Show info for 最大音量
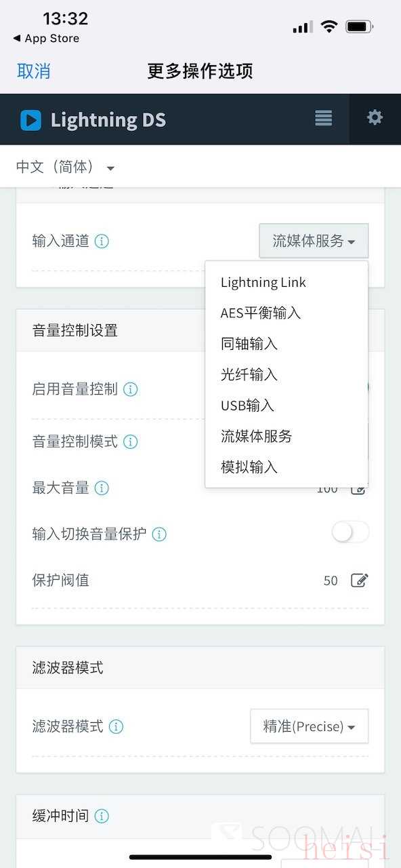Image resolution: width=401 pixels, height=868 pixels. [102, 488]
